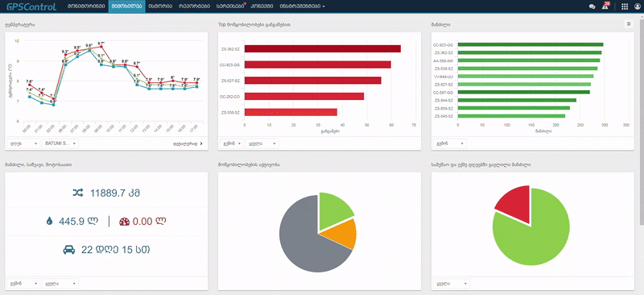
Task: Open the მონიტორინგი (Monitoring) menu item
Action: pyautogui.click(x=86, y=6)
